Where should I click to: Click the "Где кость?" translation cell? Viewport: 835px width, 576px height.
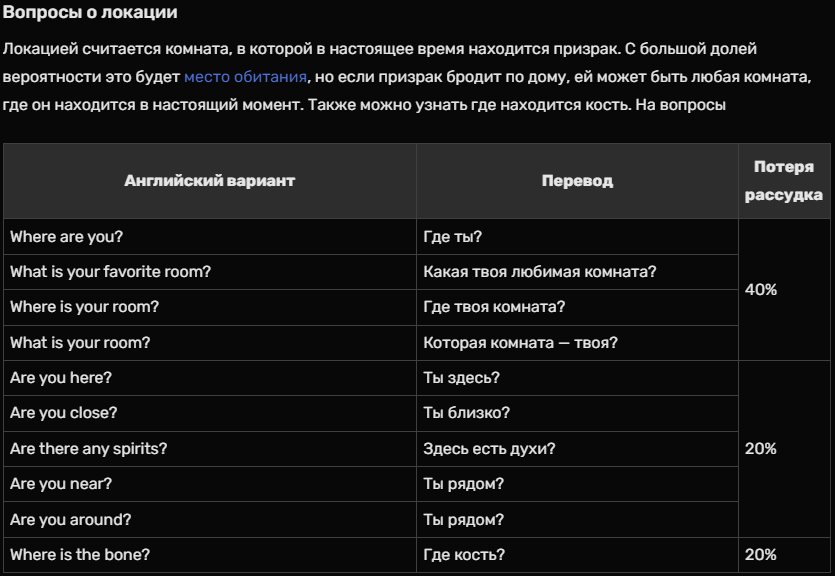[x=464, y=555]
